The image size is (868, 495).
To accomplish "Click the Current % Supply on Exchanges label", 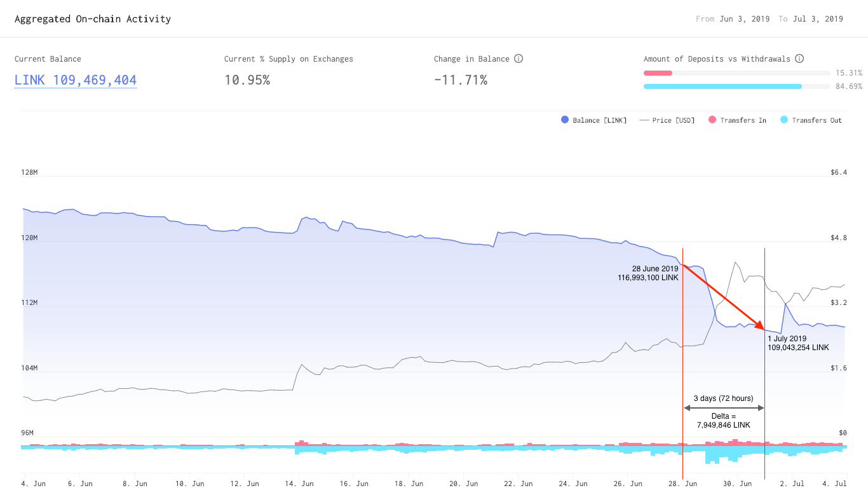I will (x=288, y=59).
